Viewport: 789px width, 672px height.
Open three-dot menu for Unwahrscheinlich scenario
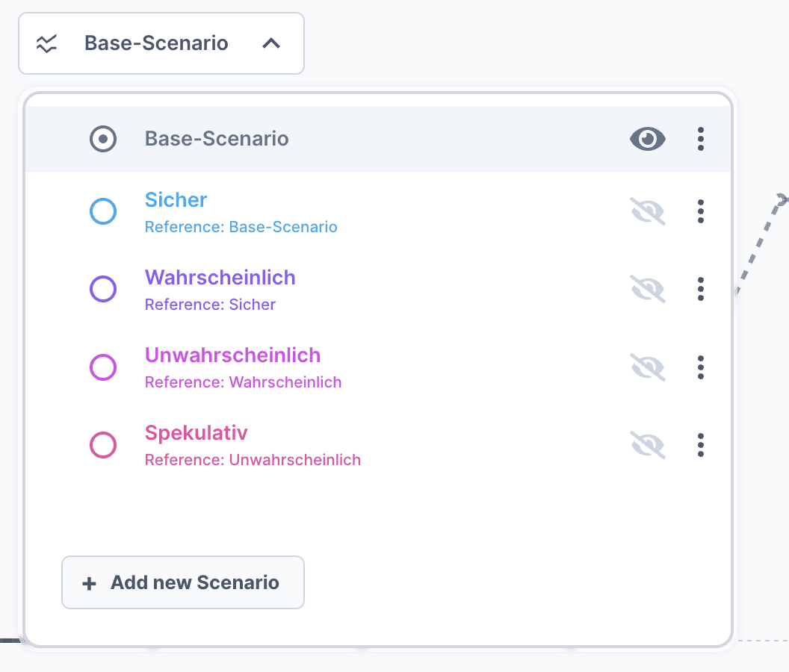[700, 367]
